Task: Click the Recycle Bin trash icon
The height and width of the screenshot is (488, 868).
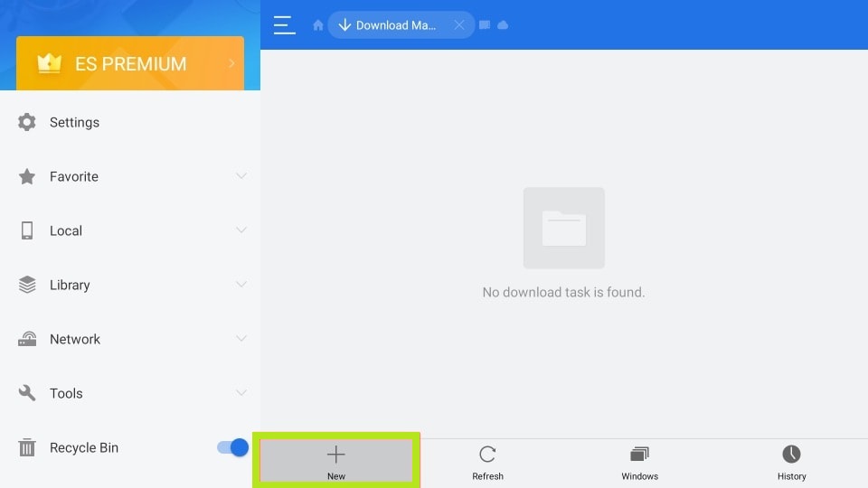Action: coord(26,447)
